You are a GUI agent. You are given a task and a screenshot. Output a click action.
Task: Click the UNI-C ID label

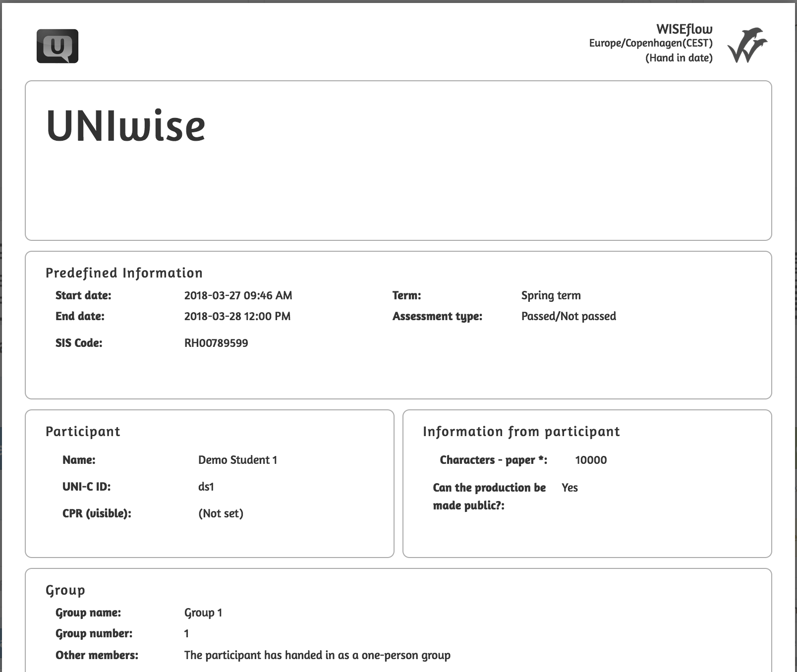(86, 487)
